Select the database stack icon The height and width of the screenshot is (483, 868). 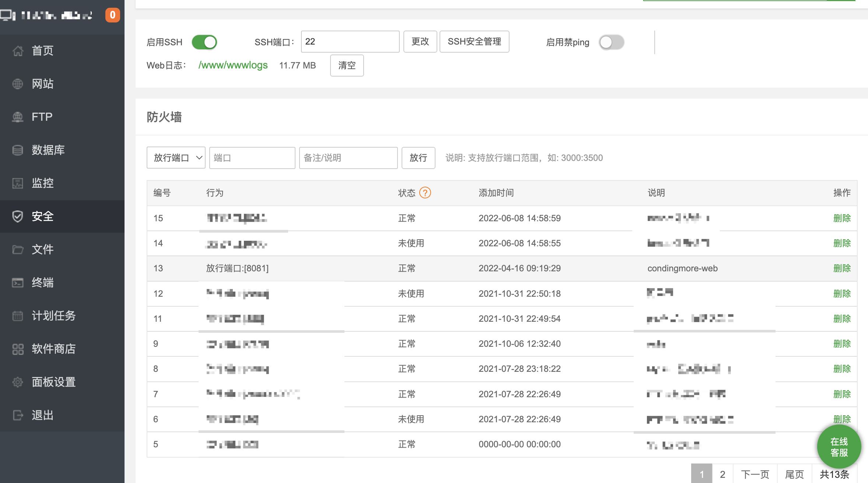pyautogui.click(x=18, y=150)
